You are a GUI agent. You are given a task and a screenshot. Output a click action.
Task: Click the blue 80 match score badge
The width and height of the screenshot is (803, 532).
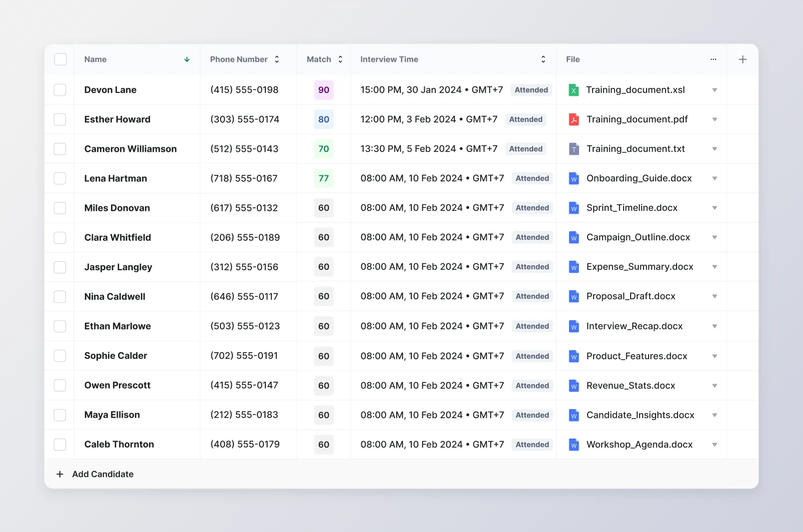(324, 119)
